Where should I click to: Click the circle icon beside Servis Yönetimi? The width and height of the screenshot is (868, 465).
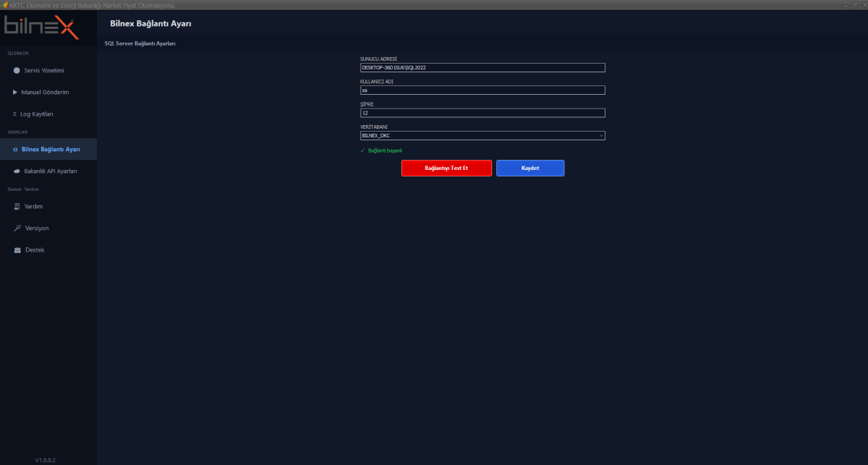coord(17,70)
